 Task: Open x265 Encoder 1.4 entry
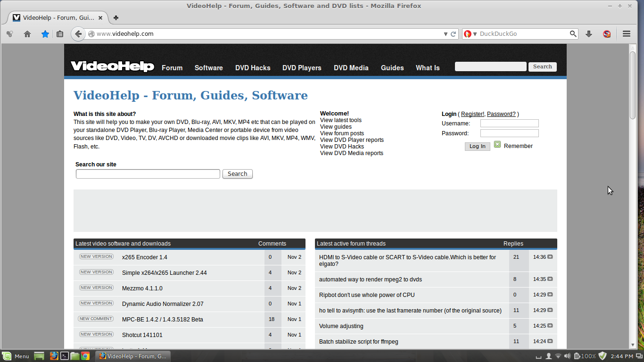pos(144,257)
